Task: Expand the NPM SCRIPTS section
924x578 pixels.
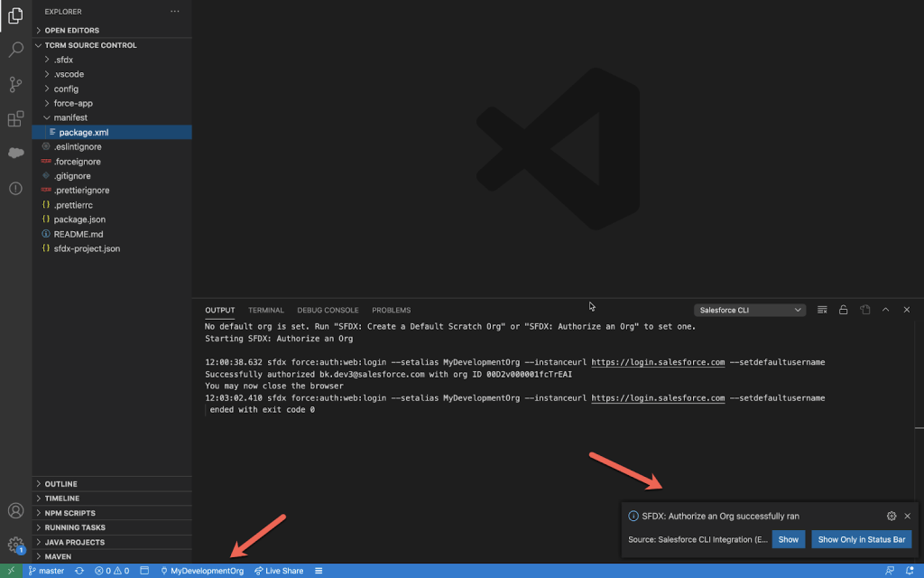Action: [x=69, y=513]
